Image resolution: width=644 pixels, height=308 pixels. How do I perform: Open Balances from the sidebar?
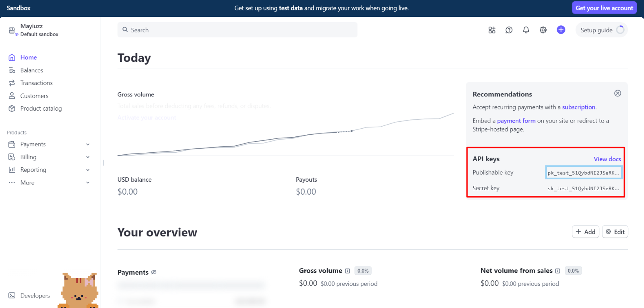[32, 70]
